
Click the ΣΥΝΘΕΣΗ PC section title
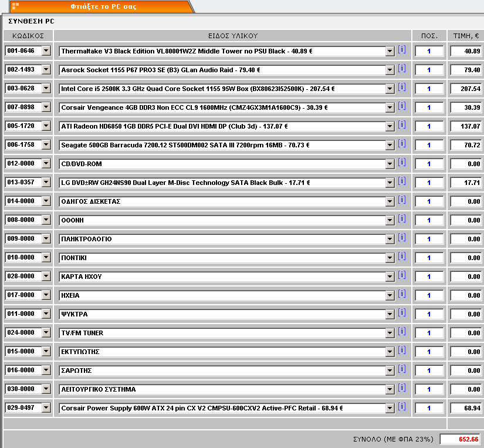31,21
